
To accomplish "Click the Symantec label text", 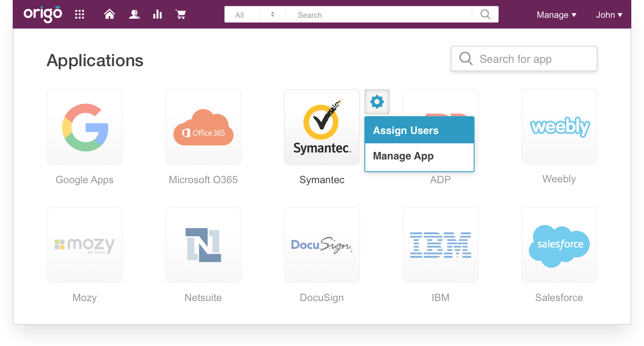I will tap(322, 180).
